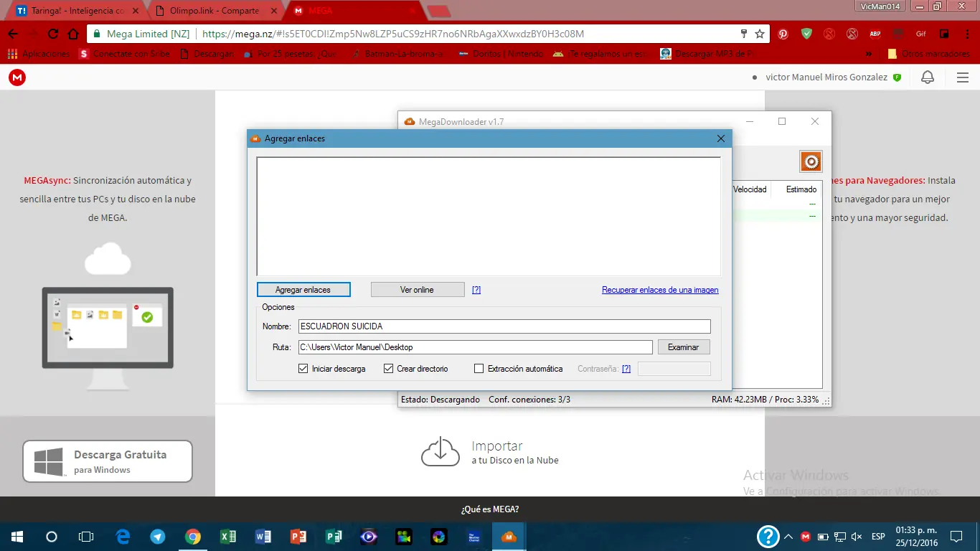Viewport: 980px width, 551px height.
Task: Click the MEGA tray icon
Action: pos(806,536)
